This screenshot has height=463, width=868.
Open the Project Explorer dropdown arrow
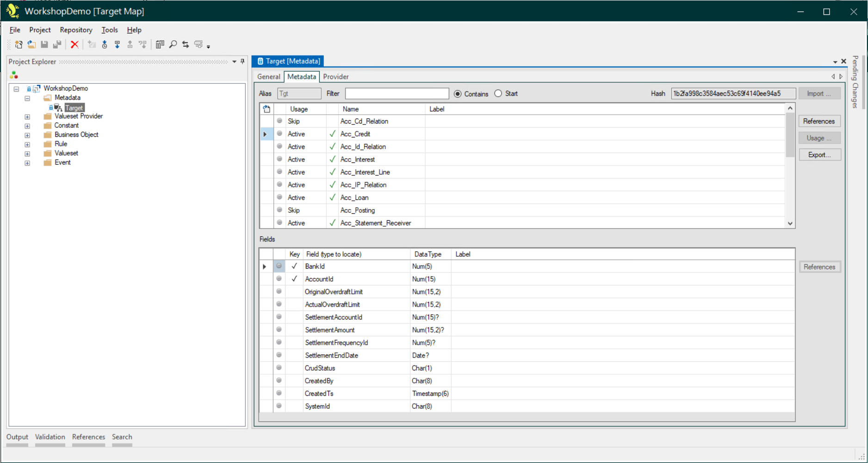coord(234,62)
